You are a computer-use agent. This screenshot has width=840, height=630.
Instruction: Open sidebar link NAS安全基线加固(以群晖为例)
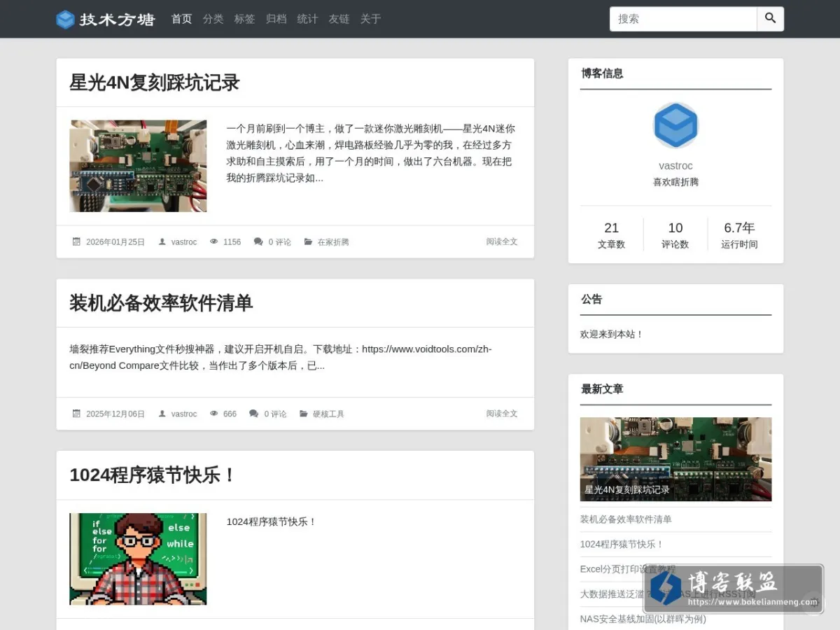click(x=643, y=619)
